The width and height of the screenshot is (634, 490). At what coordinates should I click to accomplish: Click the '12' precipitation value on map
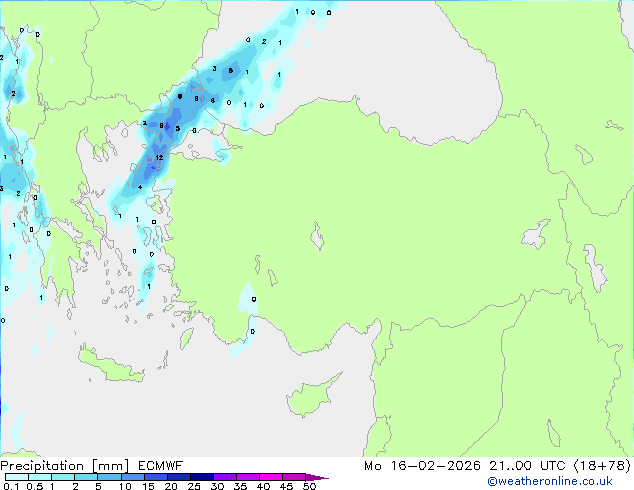[159, 158]
